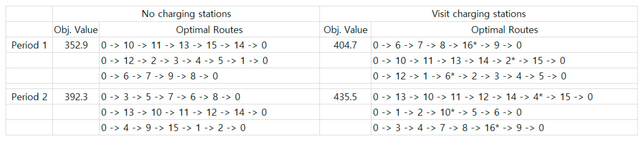Select route 0 -> 4 -> 9 -> 15 -> 1 -> 2 -> 0
The height and width of the screenshot is (144, 644).
tap(173, 128)
